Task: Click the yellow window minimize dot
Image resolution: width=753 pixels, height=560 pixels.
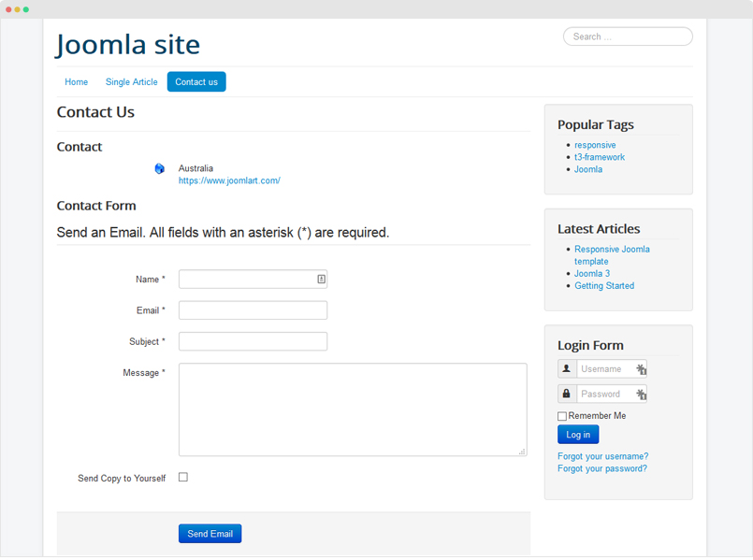Action: point(17,9)
